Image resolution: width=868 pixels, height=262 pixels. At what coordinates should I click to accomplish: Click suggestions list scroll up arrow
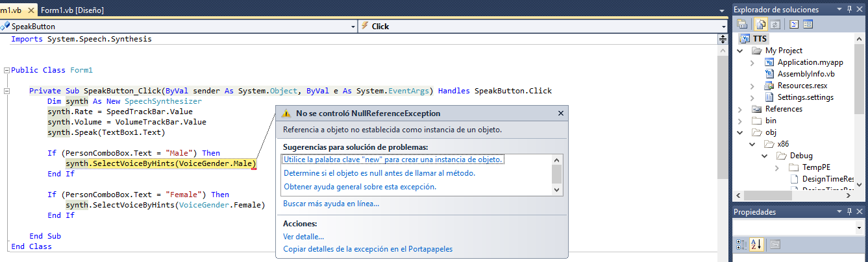(557, 160)
